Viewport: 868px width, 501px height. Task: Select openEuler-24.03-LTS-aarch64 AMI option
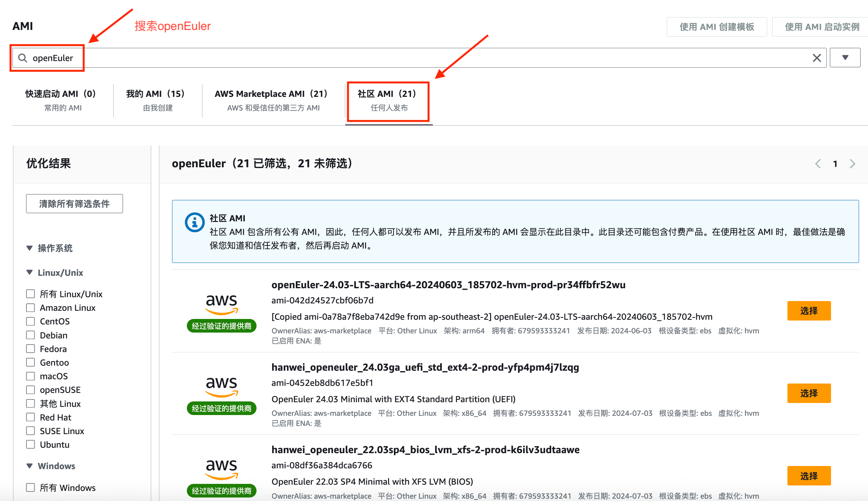tap(809, 310)
